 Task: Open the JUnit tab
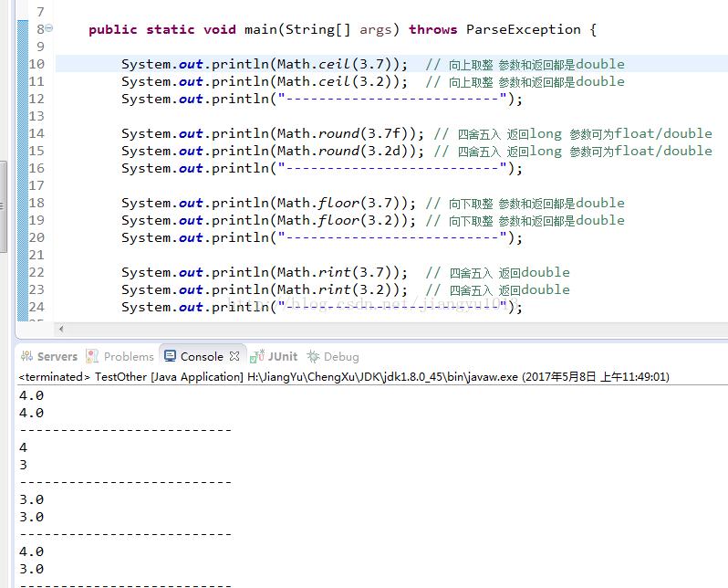274,356
